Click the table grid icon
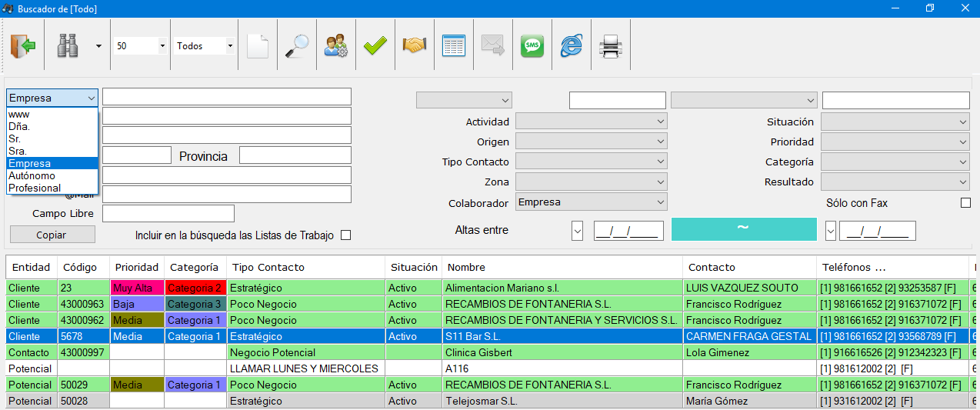This screenshot has width=980, height=410. [x=454, y=46]
